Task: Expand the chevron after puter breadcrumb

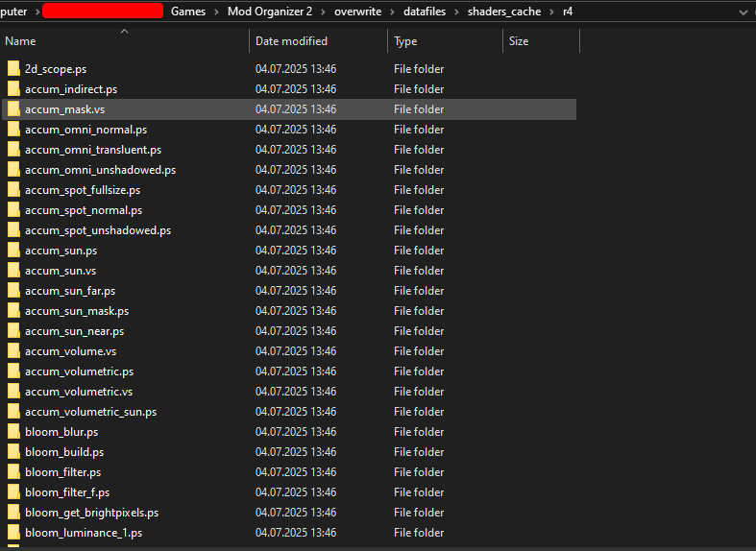Action: tap(37, 12)
